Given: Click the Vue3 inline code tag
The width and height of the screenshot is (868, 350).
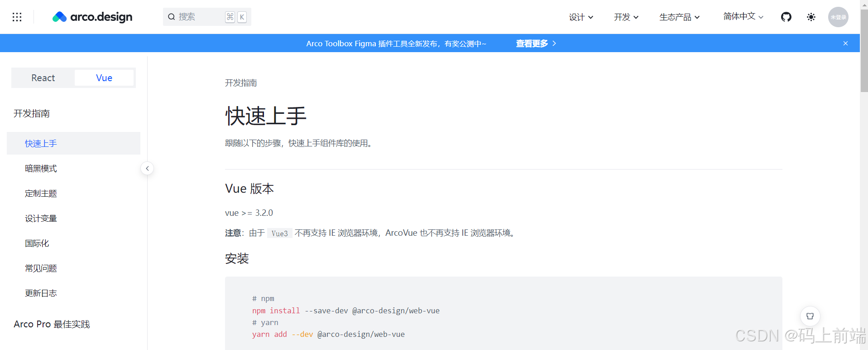Looking at the screenshot, I should click(279, 233).
